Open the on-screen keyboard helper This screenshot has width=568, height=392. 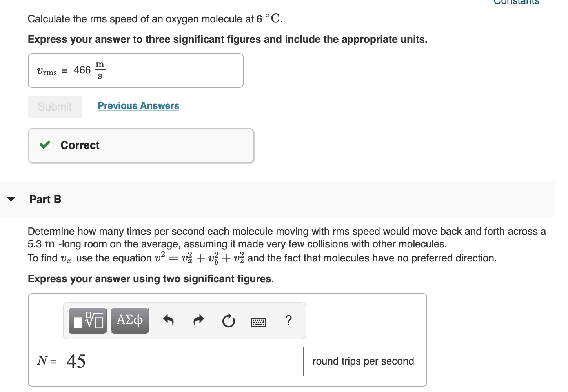[x=258, y=321]
